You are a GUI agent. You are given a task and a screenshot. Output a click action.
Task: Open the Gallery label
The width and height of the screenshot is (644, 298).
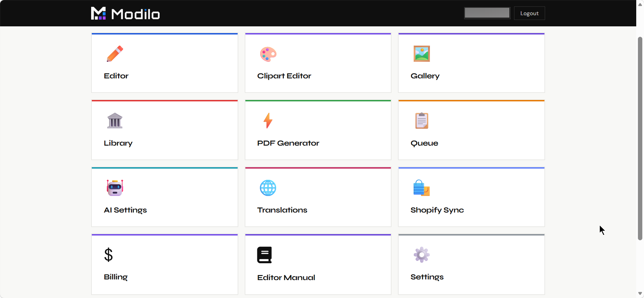click(425, 76)
